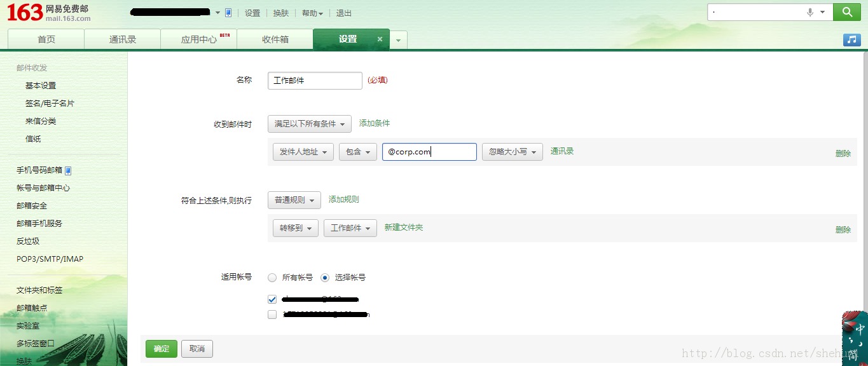
Task: Open 多标签窗口 in the sidebar
Action: tap(36, 344)
